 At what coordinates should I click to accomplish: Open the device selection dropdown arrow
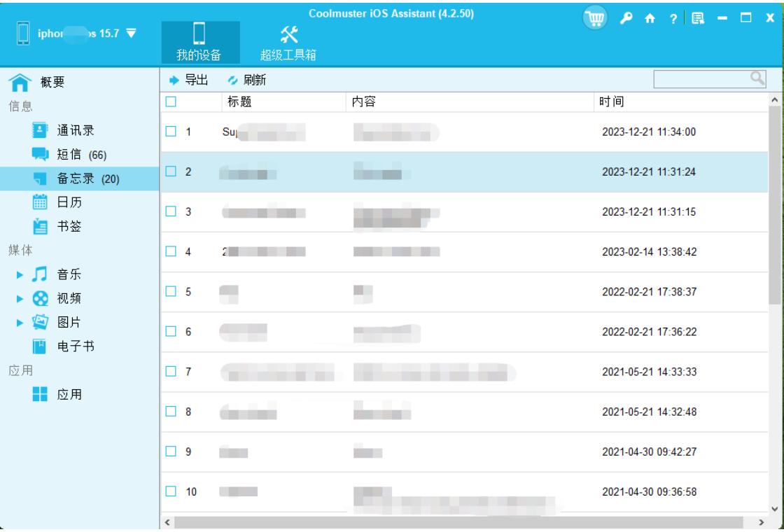pos(131,34)
